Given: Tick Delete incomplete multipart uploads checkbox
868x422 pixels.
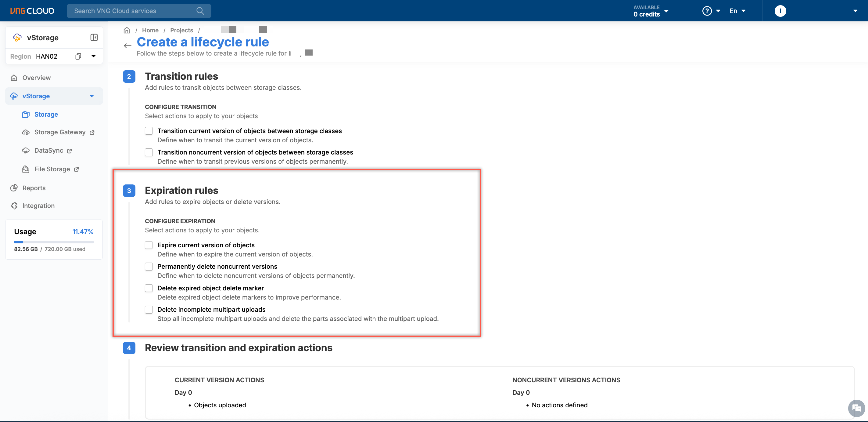Looking at the screenshot, I should point(149,309).
